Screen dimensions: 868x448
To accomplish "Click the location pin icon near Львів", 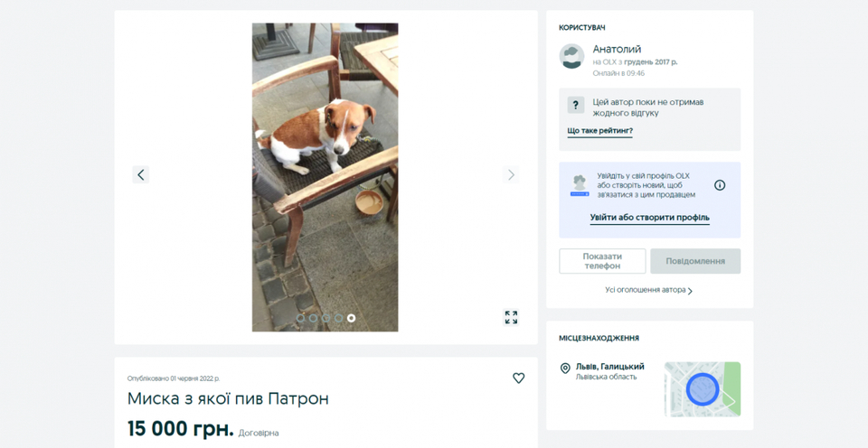I will 565,369.
